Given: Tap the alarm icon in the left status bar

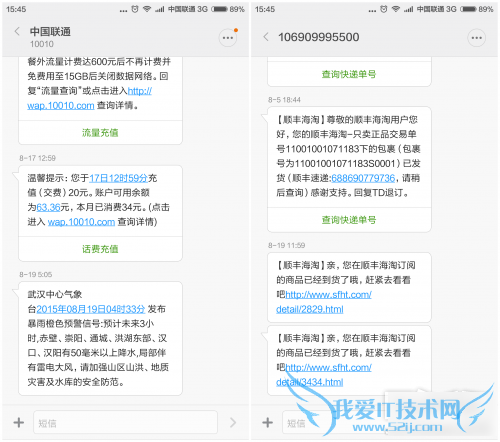Looking at the screenshot, I should point(135,9).
